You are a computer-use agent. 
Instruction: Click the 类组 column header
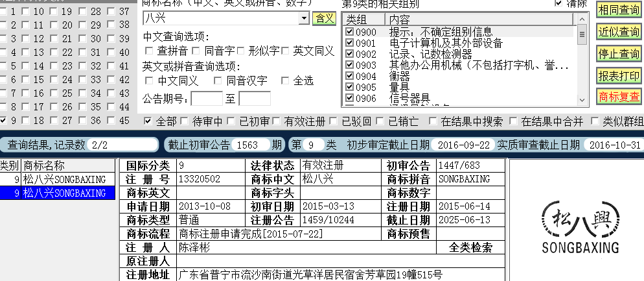click(364, 19)
